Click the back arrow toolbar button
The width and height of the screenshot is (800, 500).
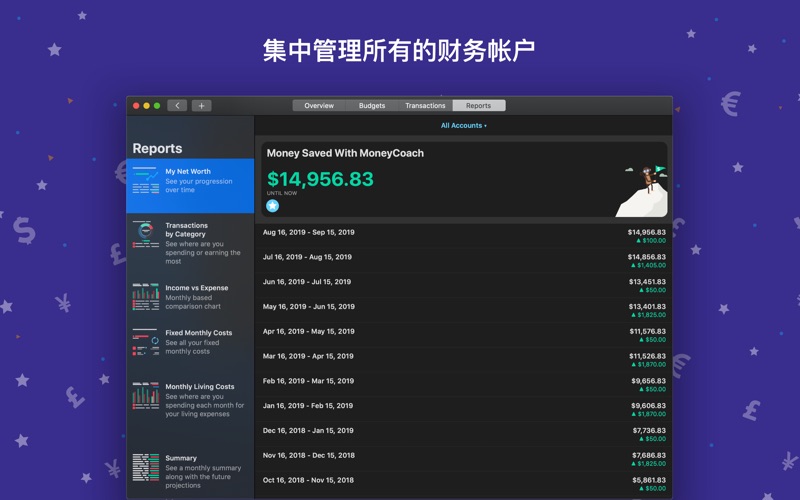coord(177,106)
